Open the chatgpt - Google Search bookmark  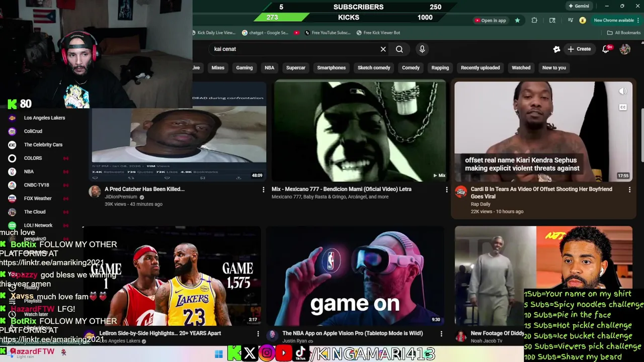(265, 33)
